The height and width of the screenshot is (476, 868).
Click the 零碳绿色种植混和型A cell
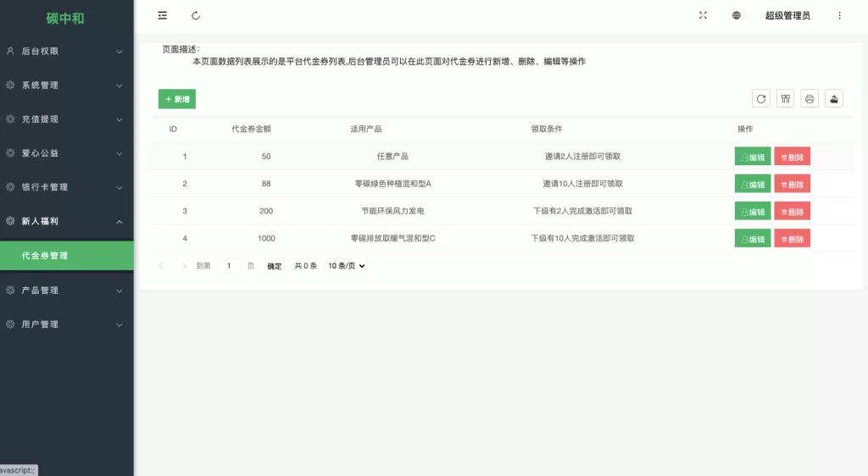point(393,184)
